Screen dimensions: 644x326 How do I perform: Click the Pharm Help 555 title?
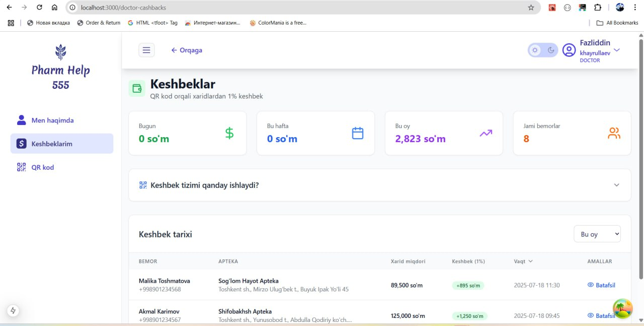(x=61, y=77)
